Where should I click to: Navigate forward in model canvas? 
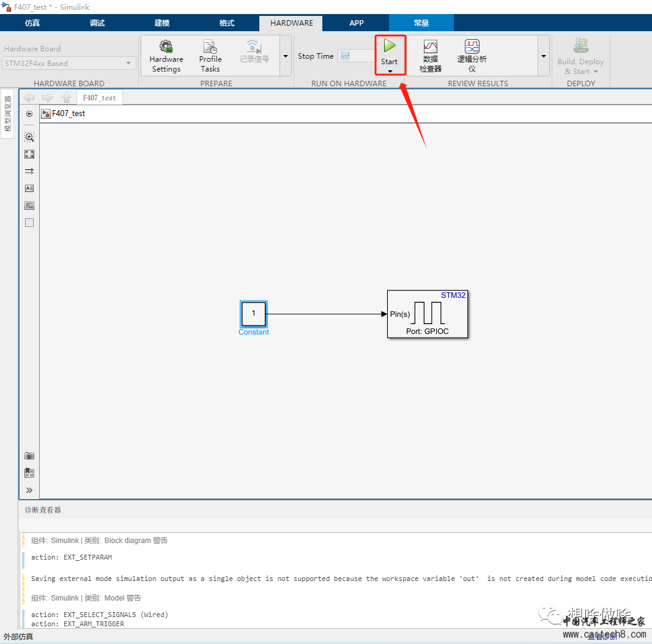48,98
